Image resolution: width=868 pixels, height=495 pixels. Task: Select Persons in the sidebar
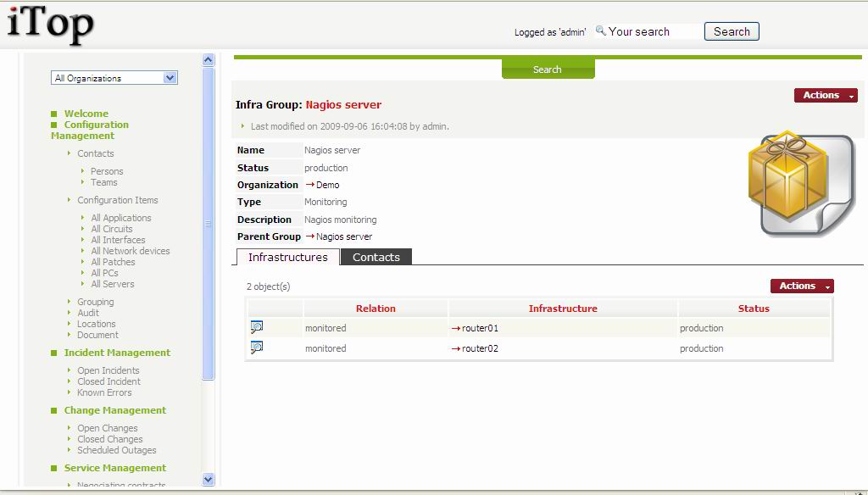(107, 171)
